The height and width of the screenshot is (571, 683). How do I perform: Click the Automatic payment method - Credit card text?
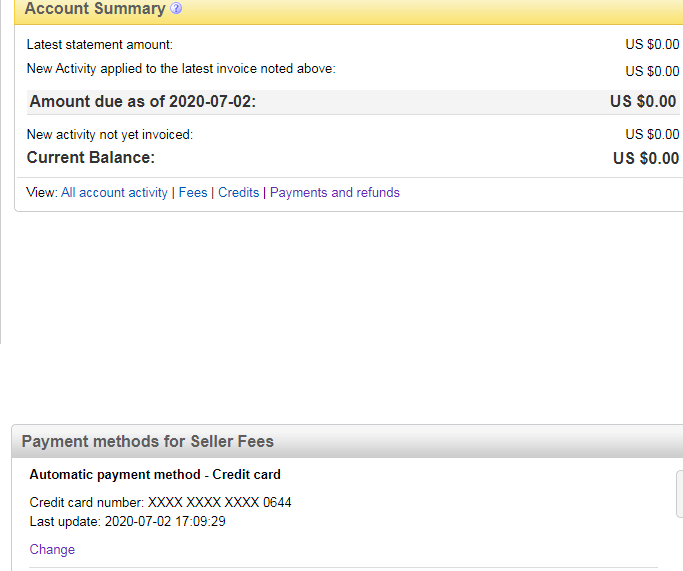tap(155, 475)
